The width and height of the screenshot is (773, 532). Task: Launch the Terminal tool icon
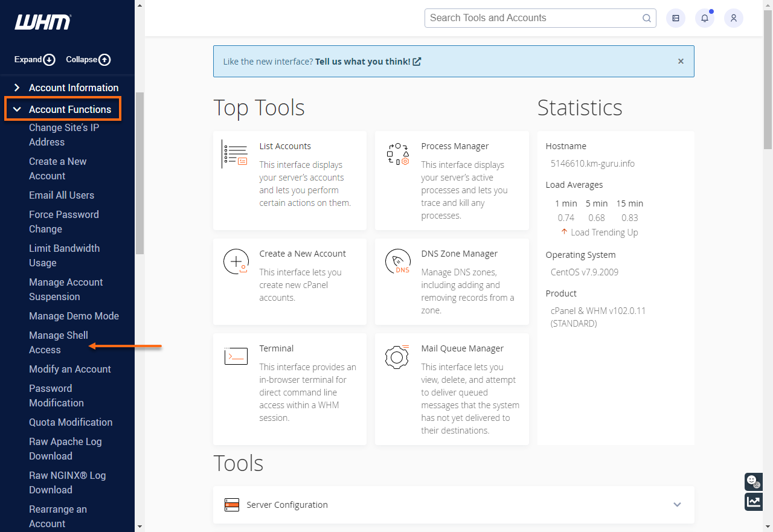[x=236, y=356]
